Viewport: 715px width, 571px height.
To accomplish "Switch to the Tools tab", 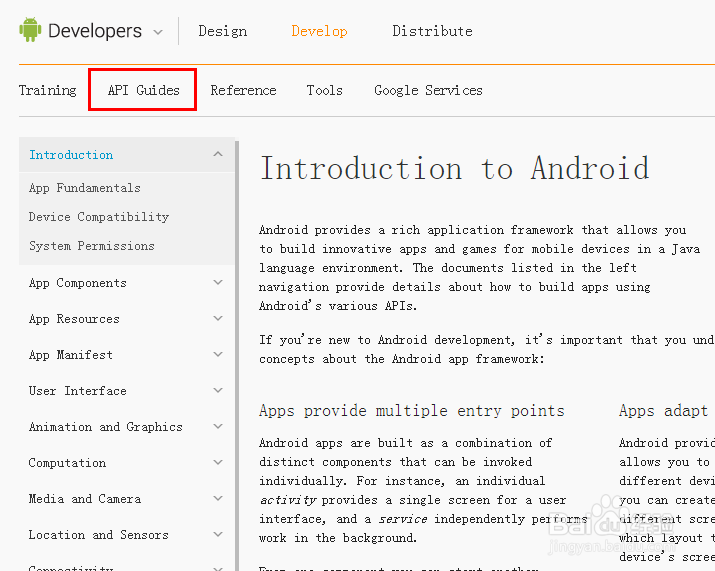I will 324,90.
